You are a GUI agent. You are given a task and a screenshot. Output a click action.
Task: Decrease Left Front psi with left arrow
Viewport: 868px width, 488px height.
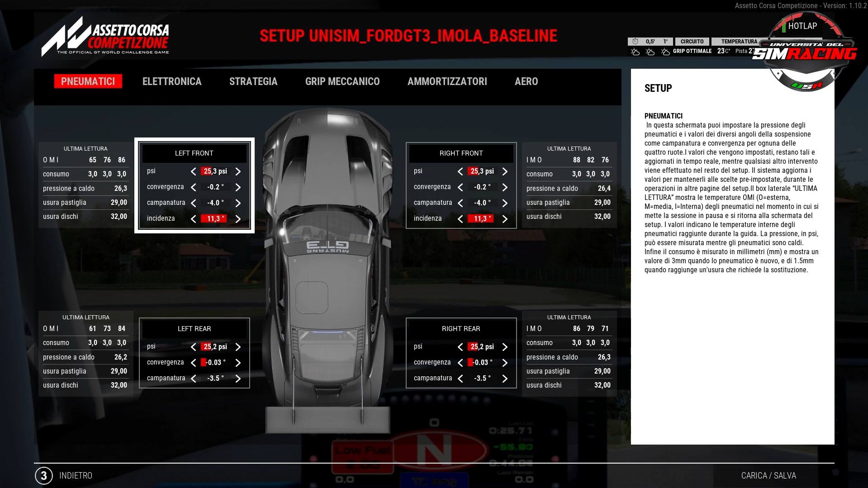coord(194,171)
